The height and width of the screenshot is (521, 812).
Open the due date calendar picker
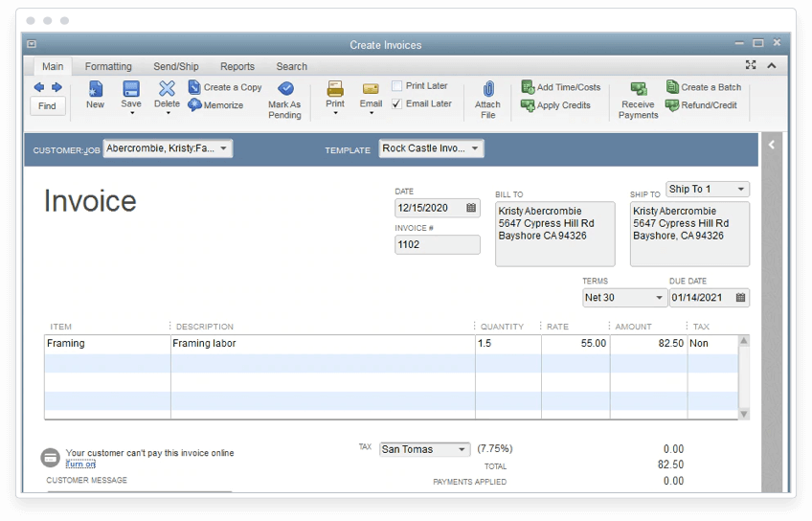pos(740,297)
